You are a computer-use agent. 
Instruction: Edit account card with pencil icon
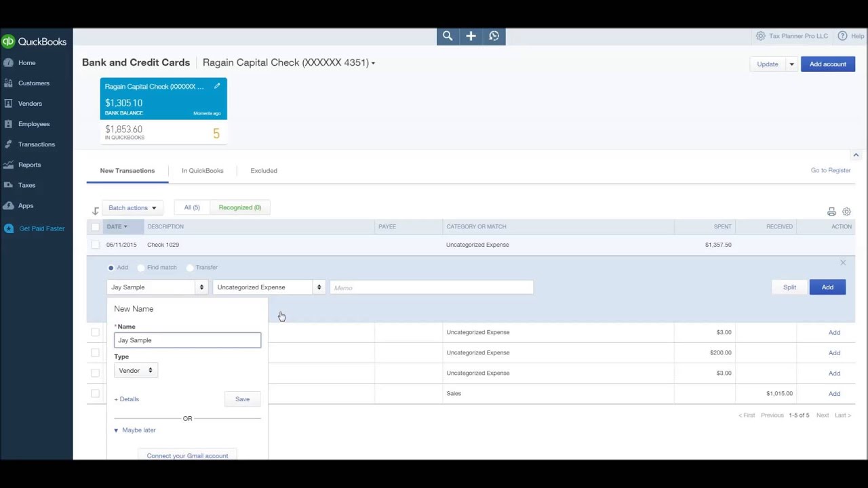[x=217, y=86]
